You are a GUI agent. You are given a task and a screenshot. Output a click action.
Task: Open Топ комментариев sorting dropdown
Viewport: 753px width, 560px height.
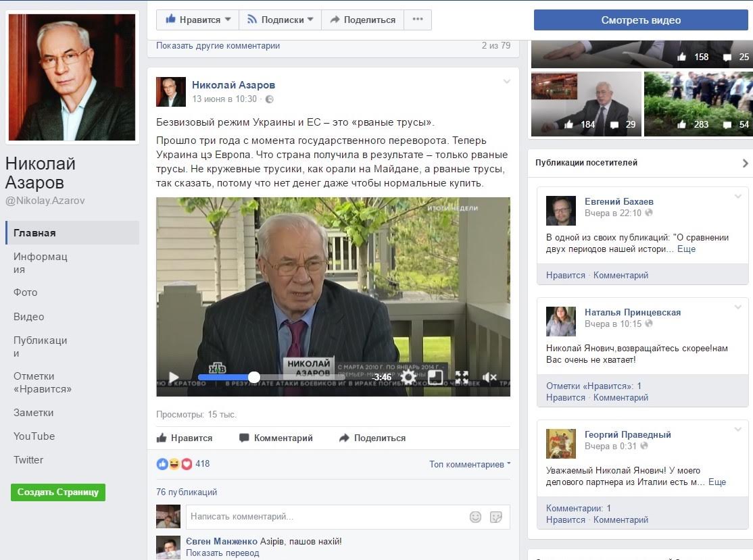[470, 464]
